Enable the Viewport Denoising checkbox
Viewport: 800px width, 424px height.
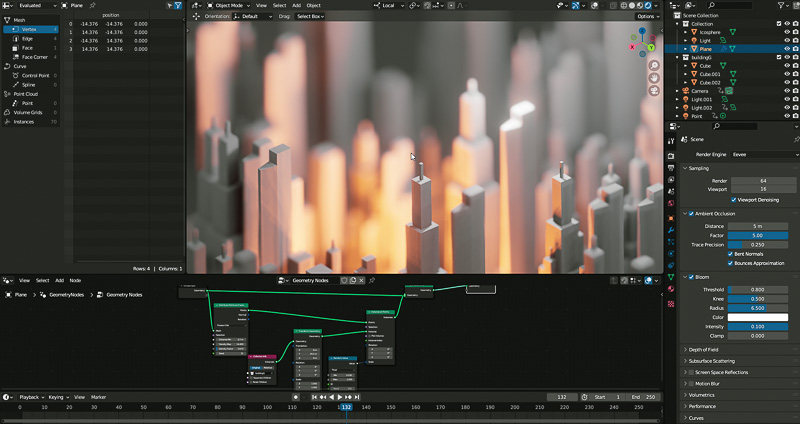735,200
